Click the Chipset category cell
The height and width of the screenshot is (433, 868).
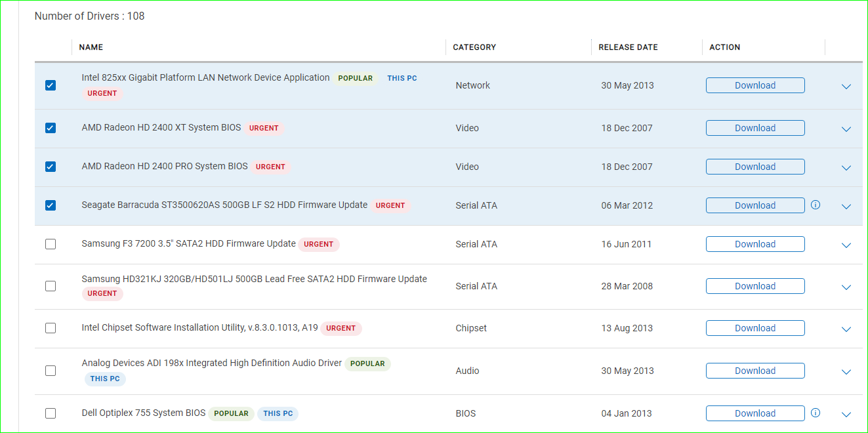click(x=471, y=328)
